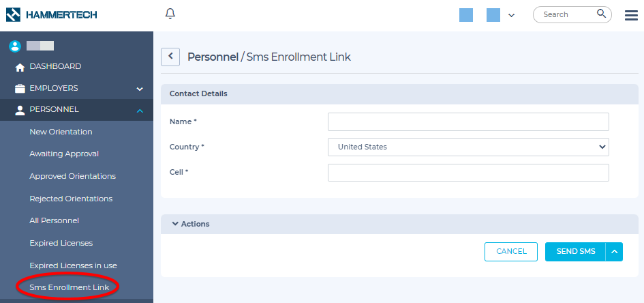Open New Orientation menu item

coord(61,132)
